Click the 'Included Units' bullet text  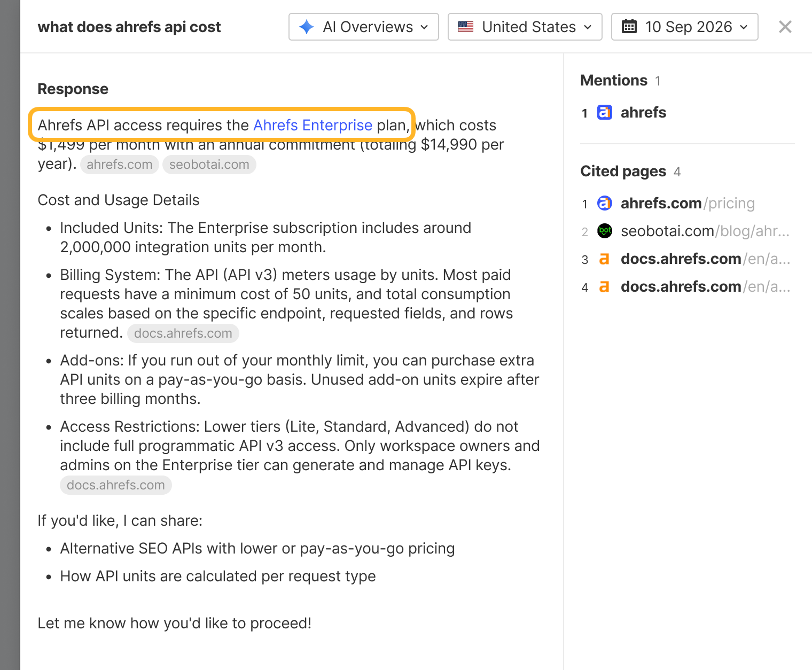[x=266, y=237]
